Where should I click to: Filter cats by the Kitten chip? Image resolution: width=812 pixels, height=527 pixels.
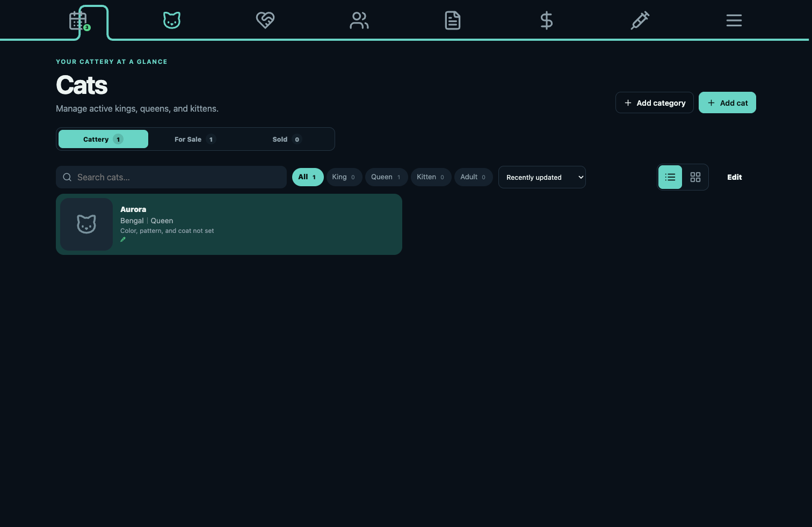tap(431, 177)
